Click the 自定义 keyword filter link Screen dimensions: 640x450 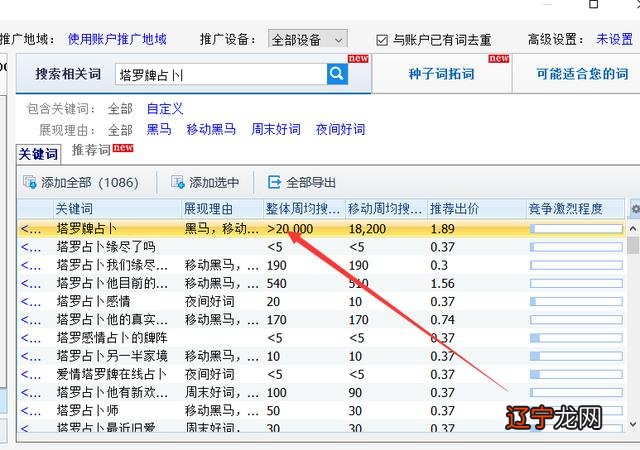(x=165, y=109)
